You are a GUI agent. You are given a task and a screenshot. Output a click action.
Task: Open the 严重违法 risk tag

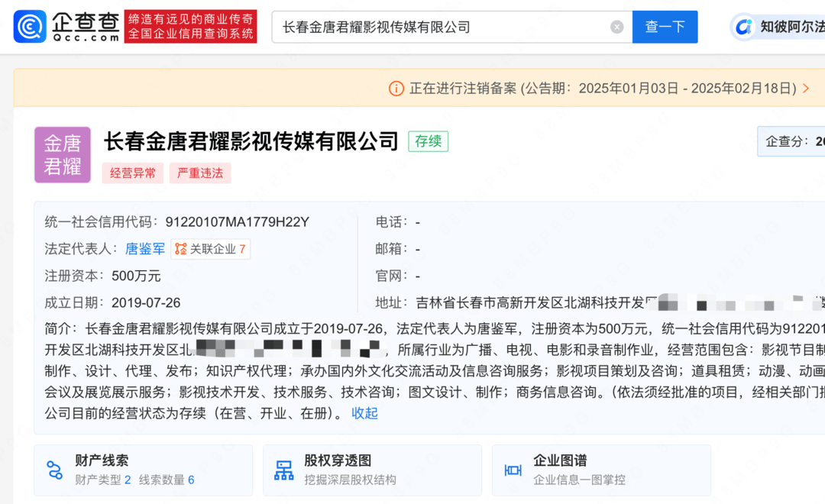tap(200, 173)
